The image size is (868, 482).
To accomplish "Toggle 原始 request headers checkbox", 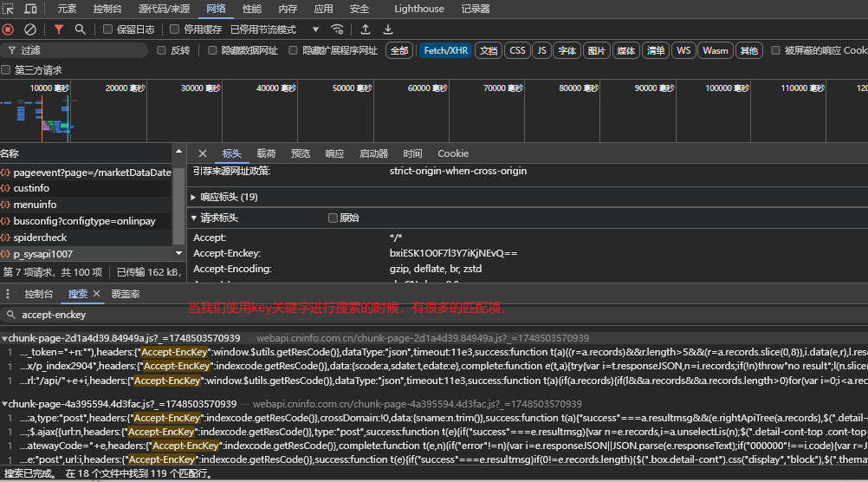I will pos(333,218).
